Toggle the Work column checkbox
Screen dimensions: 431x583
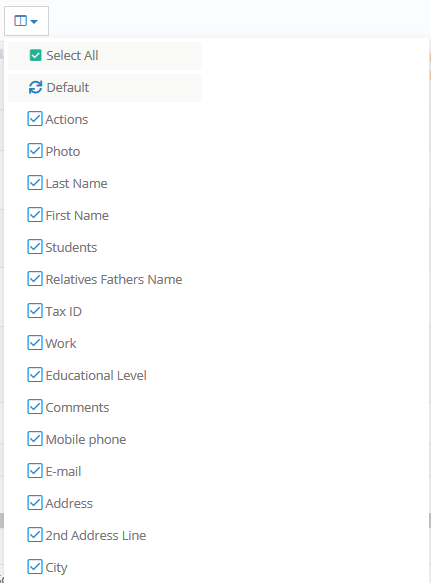click(35, 343)
